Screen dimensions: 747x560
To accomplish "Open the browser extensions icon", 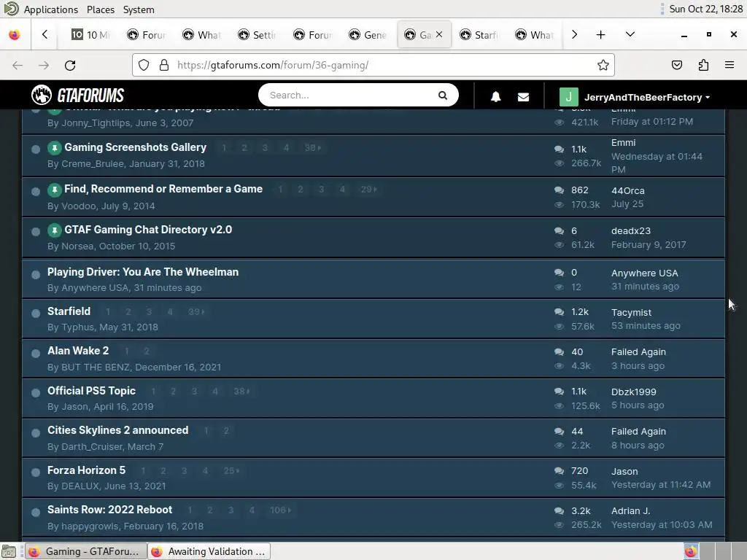I will point(703,65).
